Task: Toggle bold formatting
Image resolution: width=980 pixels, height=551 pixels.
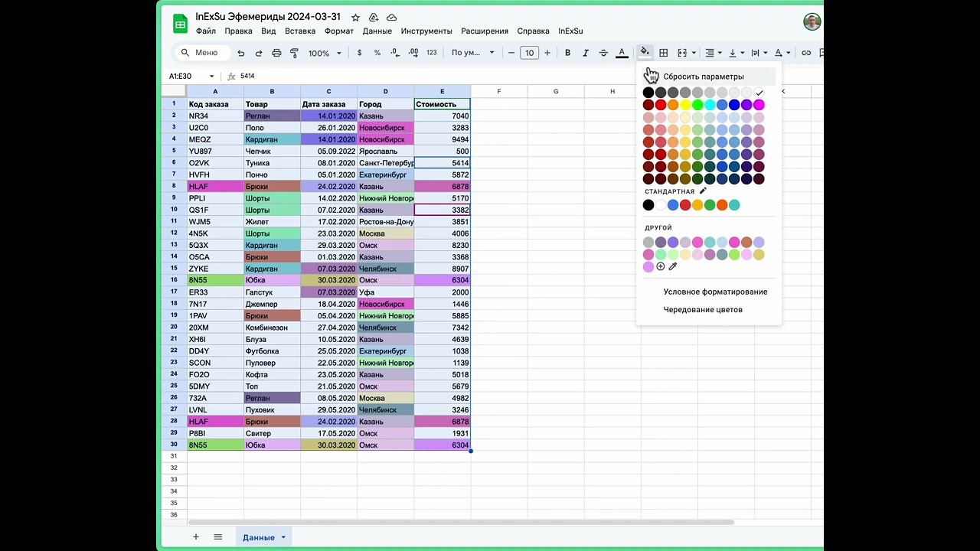Action: (567, 53)
